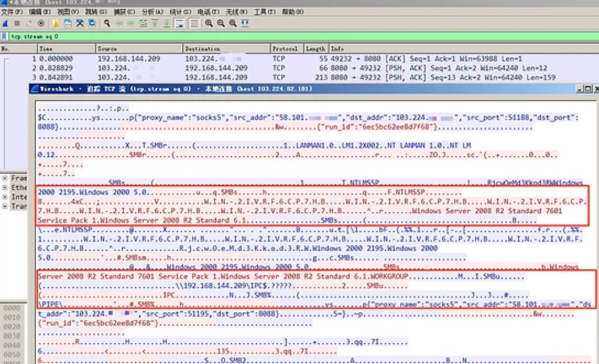Screen dimensions: 599x364
Task: Start capture with the shark fin icon
Action: point(6,24)
